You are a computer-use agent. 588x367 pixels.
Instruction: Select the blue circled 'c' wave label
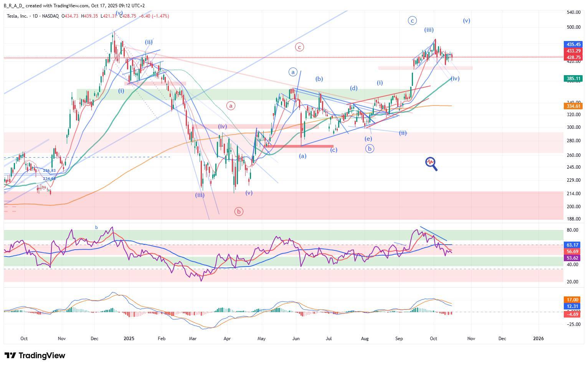pyautogui.click(x=412, y=21)
